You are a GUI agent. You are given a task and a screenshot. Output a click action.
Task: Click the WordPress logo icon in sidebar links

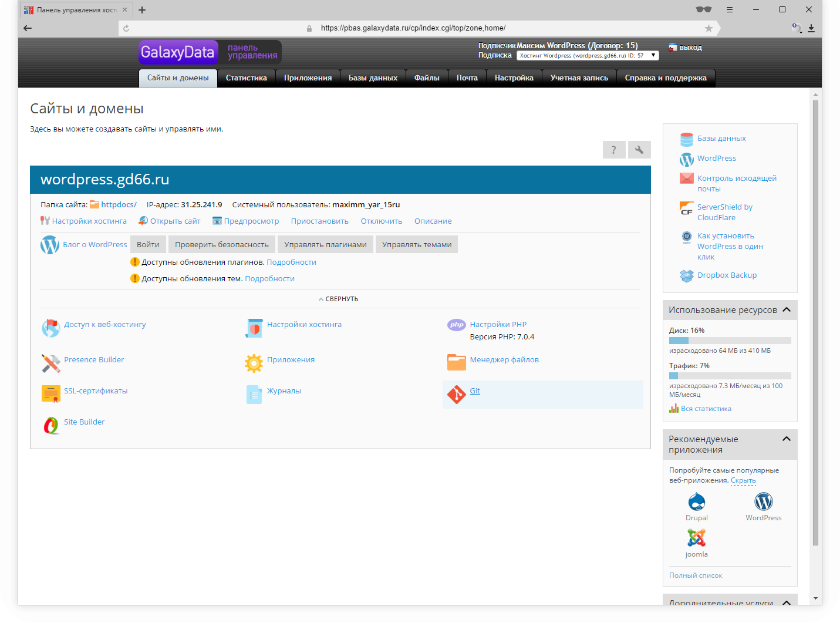[x=686, y=159]
